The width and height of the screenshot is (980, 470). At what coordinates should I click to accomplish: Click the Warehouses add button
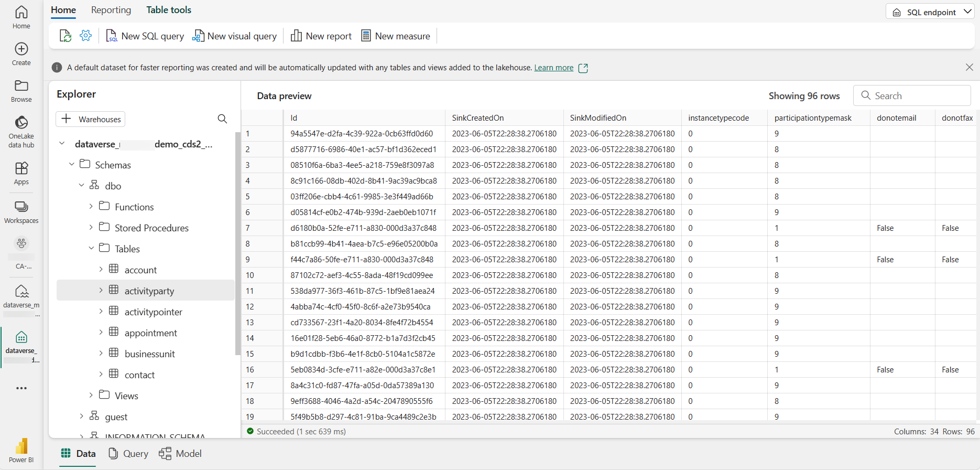point(90,119)
